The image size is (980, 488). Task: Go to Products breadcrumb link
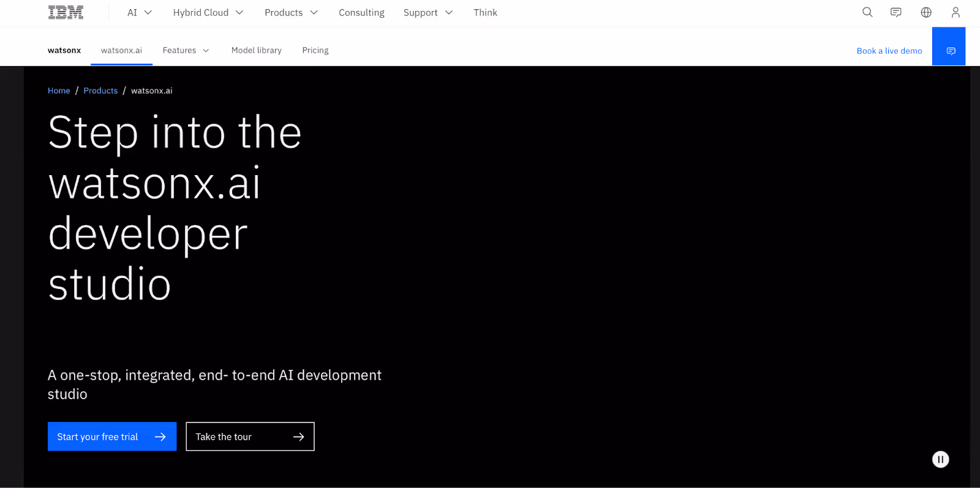pyautogui.click(x=100, y=91)
